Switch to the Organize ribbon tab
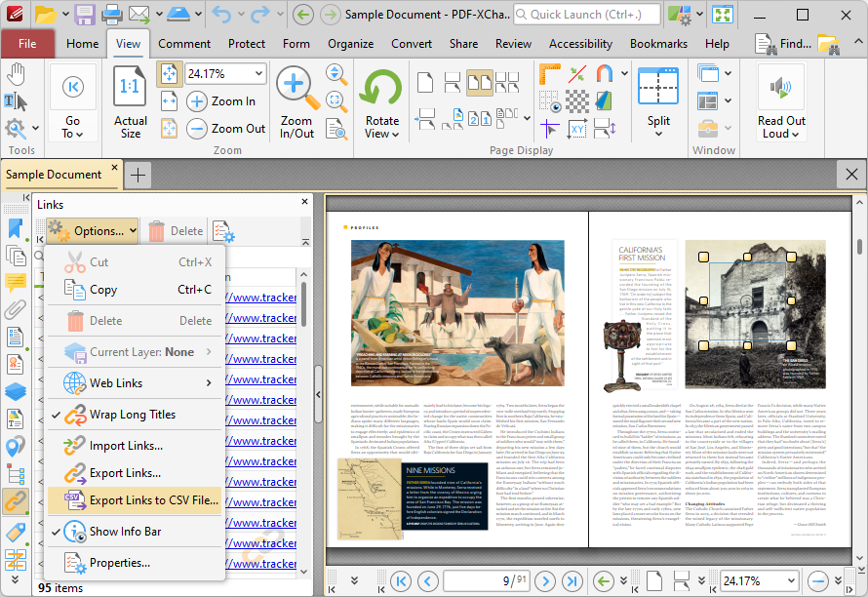The image size is (868, 597). point(350,44)
